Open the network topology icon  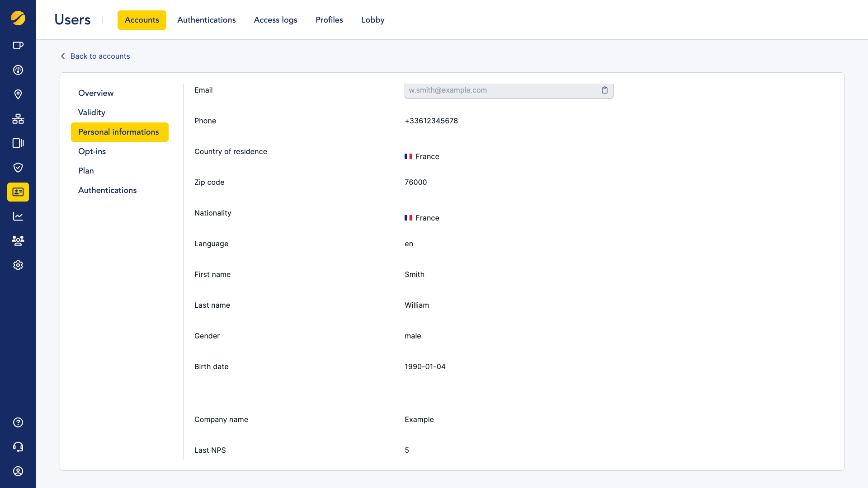tap(18, 119)
